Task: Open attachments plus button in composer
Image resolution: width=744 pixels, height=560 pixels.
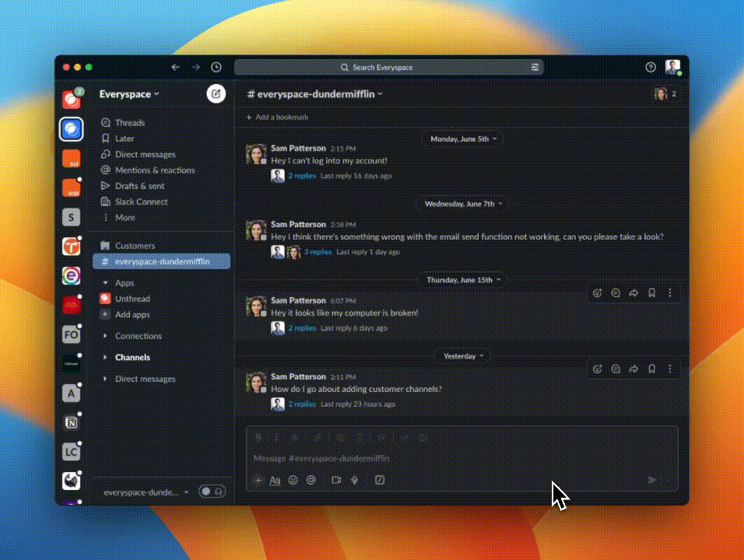Action: pyautogui.click(x=258, y=480)
